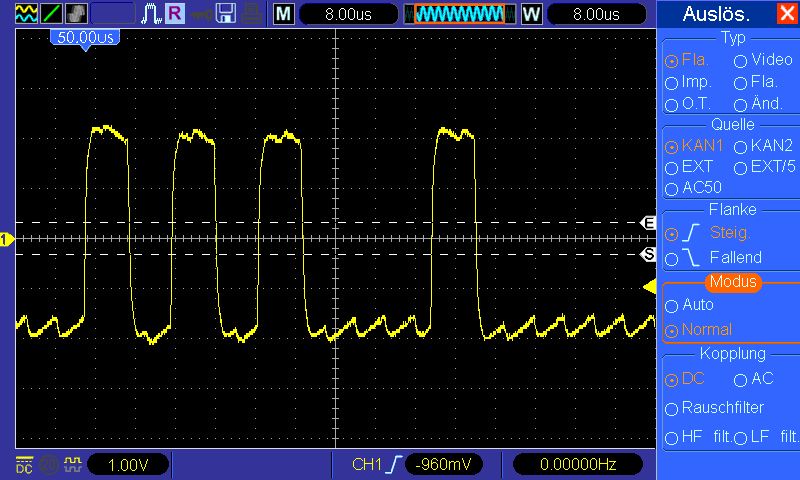Select O.T. trigger type
This screenshot has width=800, height=480.
[x=688, y=104]
